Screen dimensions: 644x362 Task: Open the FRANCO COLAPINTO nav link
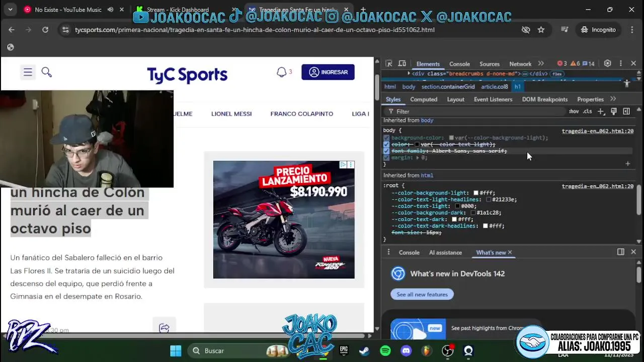[302, 114]
